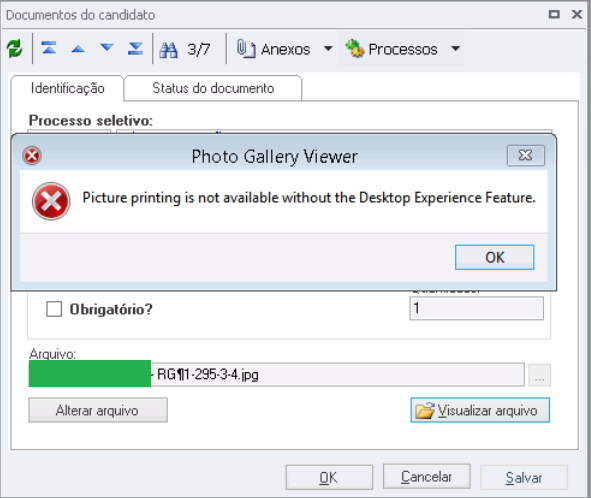The image size is (591, 498).
Task: Click the Visualizar arquivo button
Action: [480, 410]
